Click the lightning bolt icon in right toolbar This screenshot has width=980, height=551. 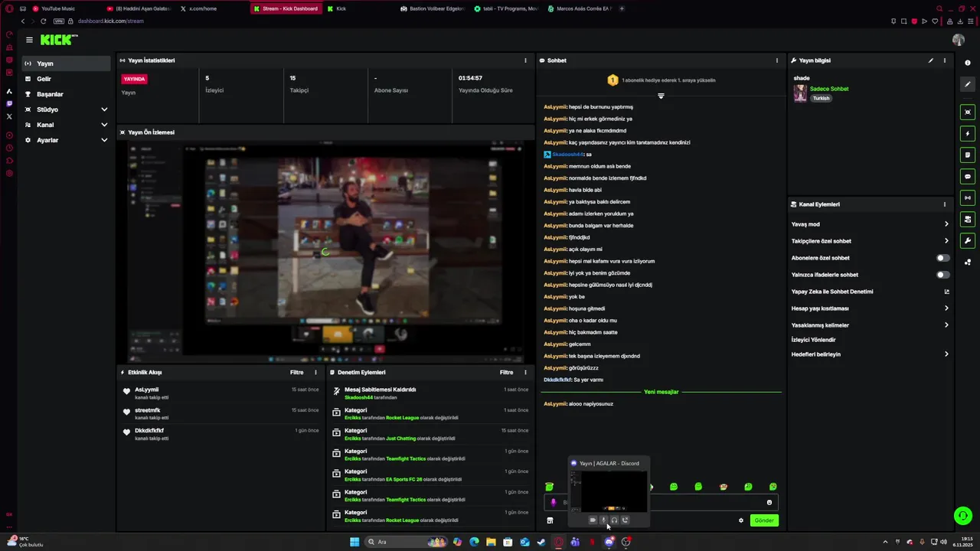pyautogui.click(x=968, y=133)
